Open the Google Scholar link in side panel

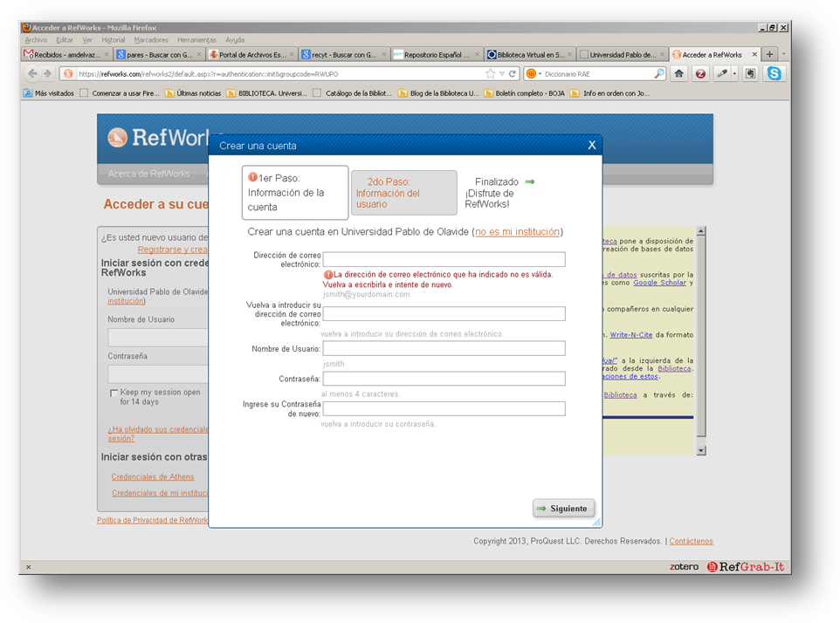tap(659, 283)
